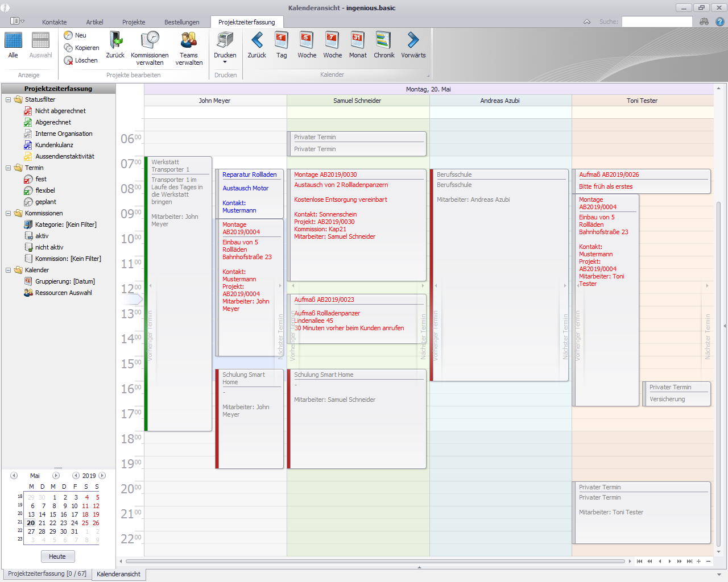Select May 22 in mini calendar
The height and width of the screenshot is (582, 728).
[53, 523]
